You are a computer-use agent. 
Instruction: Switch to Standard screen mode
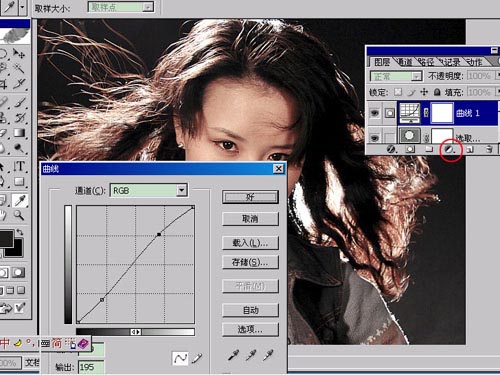pos(2,290)
